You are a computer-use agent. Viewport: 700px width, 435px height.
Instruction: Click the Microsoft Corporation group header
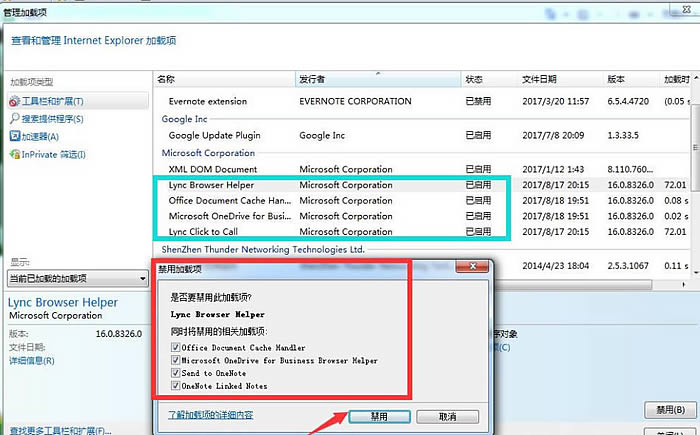208,153
